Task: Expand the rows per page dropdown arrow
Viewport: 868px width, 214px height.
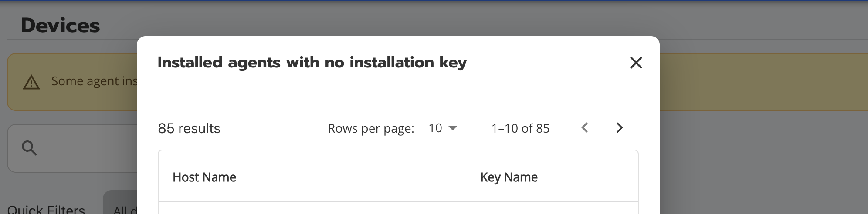Action: point(453,128)
